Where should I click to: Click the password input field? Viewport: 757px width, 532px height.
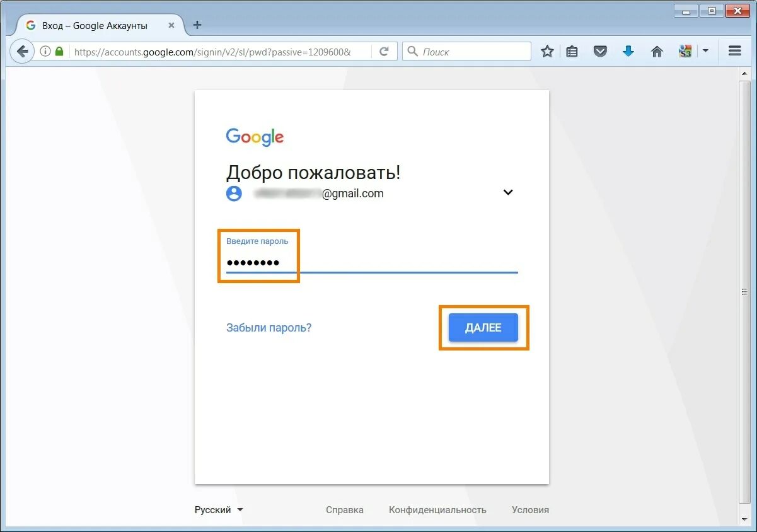(372, 262)
